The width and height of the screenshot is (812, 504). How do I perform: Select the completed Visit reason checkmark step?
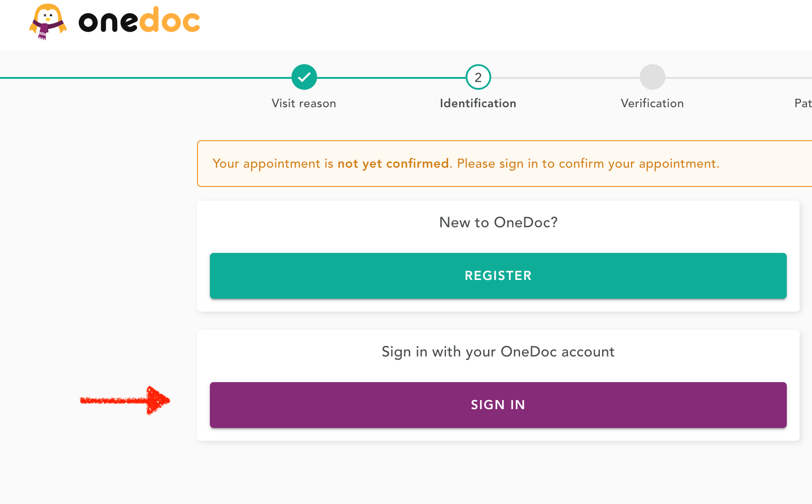pos(304,77)
